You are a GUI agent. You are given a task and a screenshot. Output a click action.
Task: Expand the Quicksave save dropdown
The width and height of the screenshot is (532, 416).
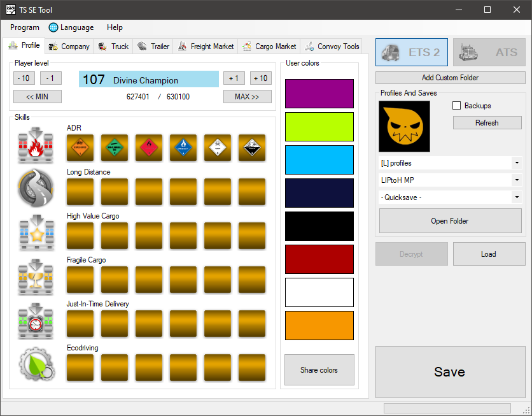[x=450, y=197]
